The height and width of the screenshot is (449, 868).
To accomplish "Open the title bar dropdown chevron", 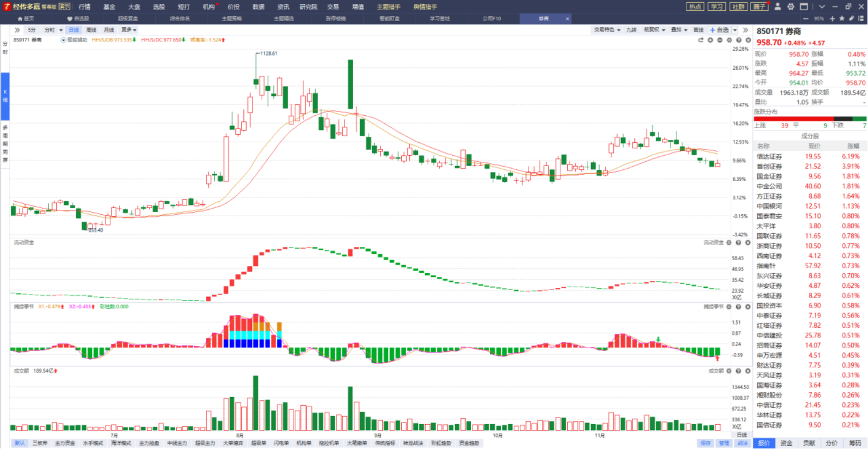I will (822, 6).
